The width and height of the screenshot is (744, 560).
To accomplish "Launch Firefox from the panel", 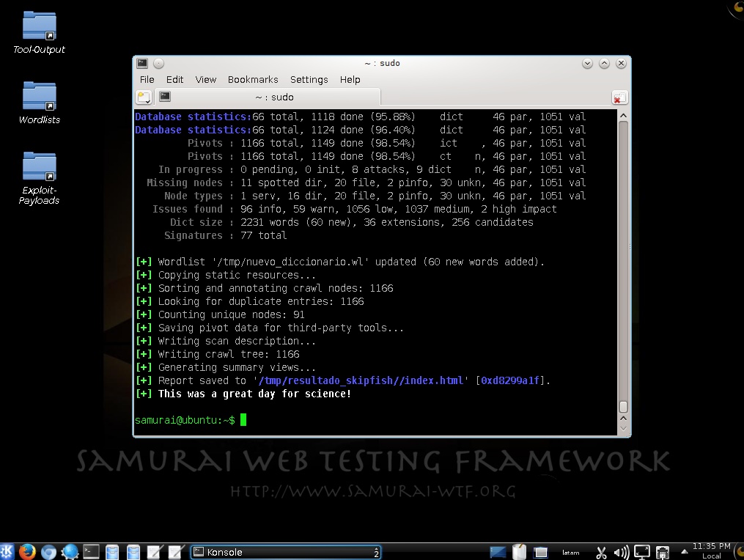I will pos(28,552).
